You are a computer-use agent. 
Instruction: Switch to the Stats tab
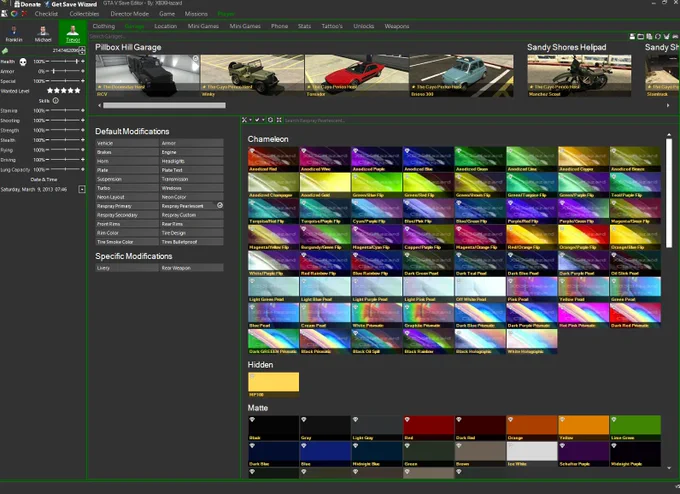click(304, 26)
